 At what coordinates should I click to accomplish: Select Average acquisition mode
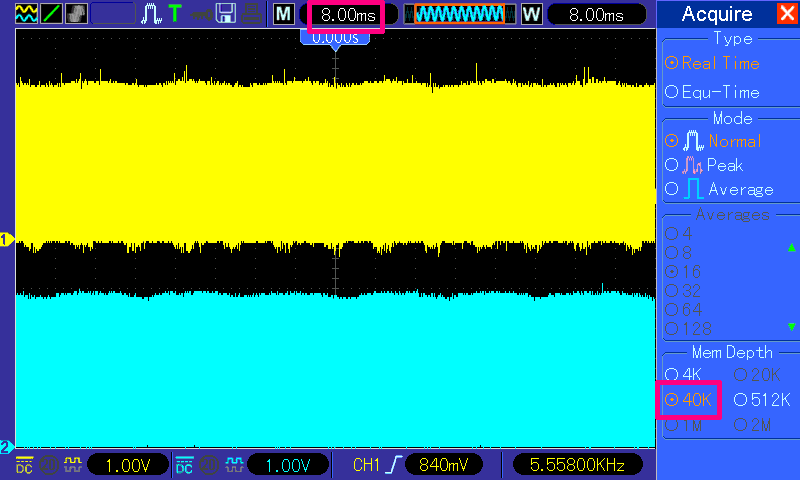pyautogui.click(x=719, y=190)
